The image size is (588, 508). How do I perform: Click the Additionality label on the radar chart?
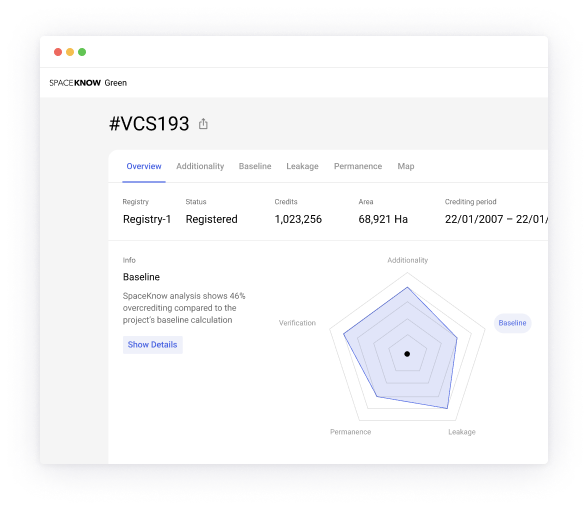[408, 260]
